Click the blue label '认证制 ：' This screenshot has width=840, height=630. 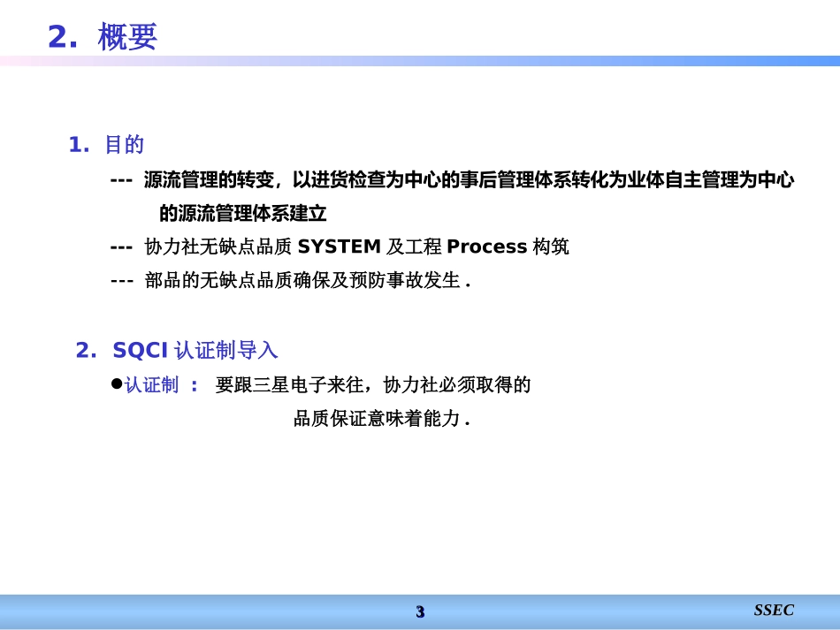162,385
